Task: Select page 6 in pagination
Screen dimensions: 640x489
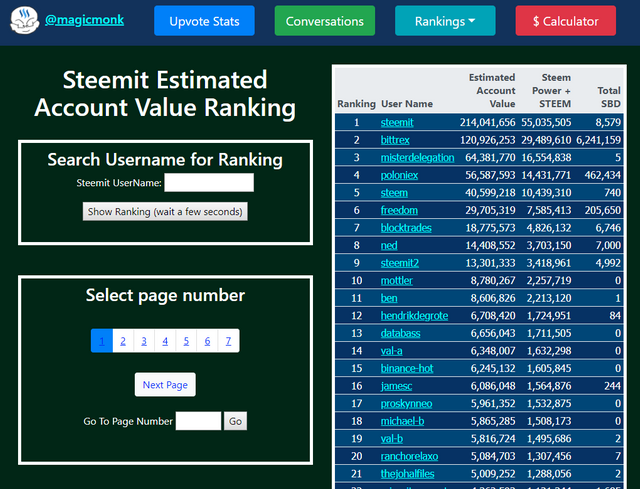Action: [207, 341]
